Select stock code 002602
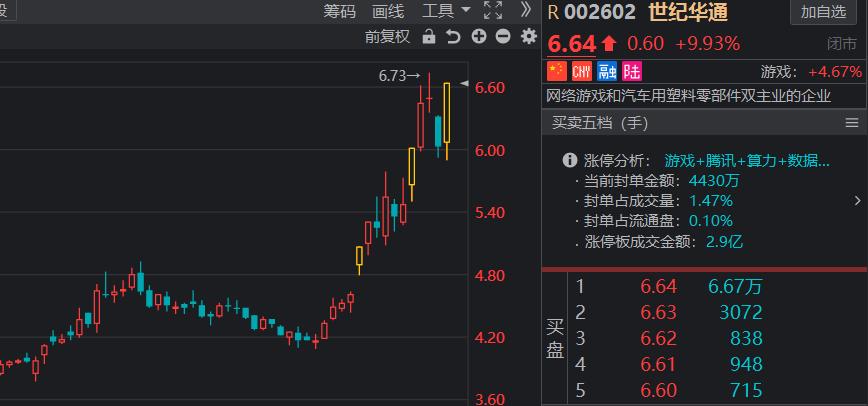Image resolution: width=868 pixels, height=406 pixels. [600, 12]
